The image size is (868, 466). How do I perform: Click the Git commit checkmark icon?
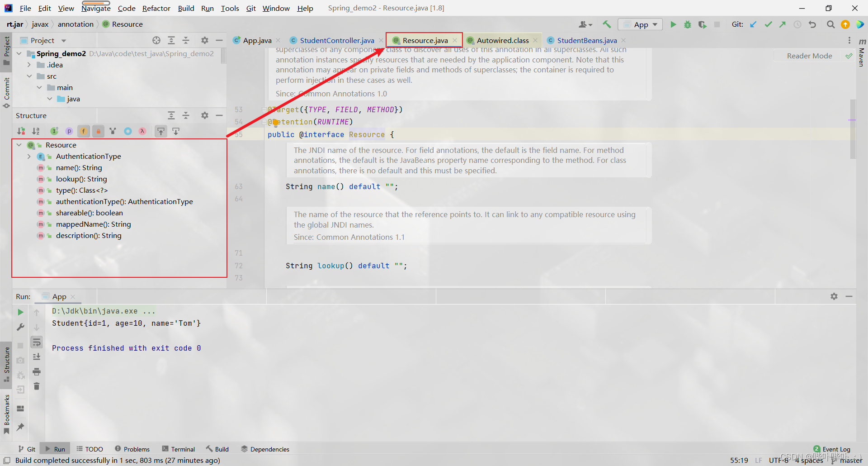[x=768, y=24]
